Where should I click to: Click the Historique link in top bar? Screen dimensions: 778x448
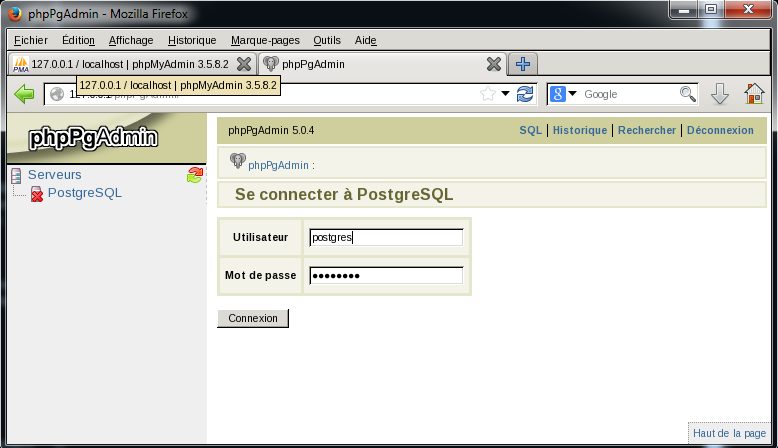point(580,130)
